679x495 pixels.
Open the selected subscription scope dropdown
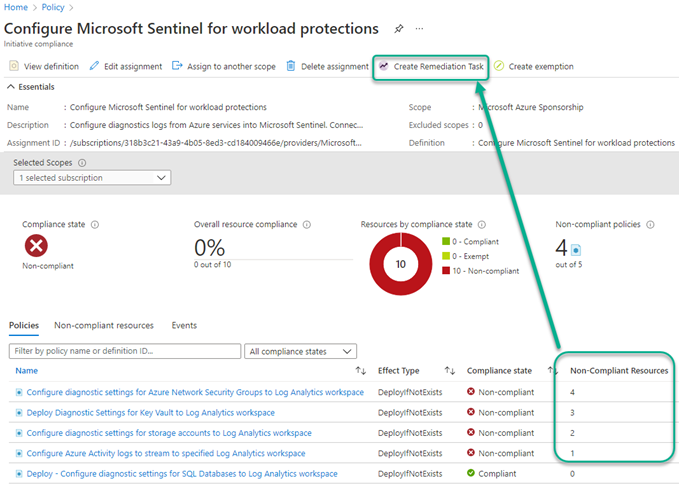tap(93, 177)
